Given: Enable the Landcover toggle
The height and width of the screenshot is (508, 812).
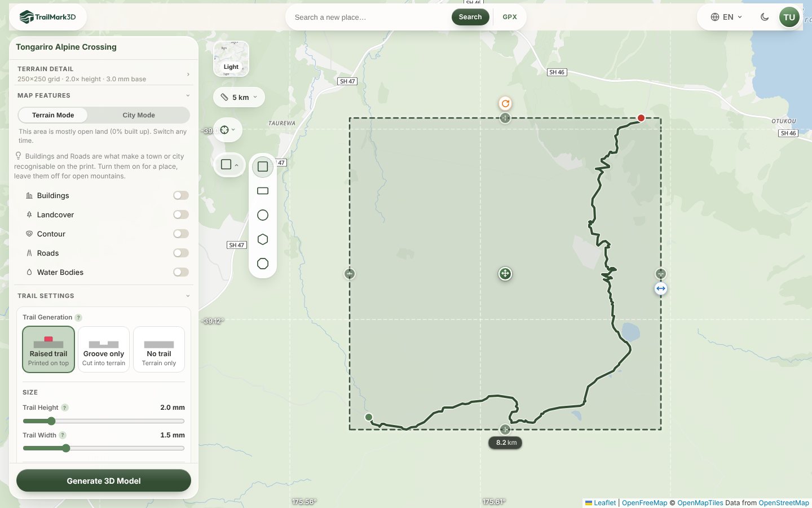Looking at the screenshot, I should click(181, 214).
